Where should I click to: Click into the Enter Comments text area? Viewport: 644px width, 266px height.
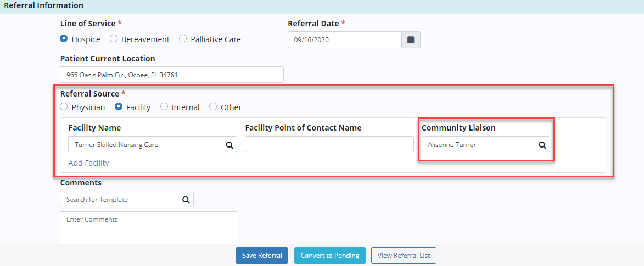point(148,228)
